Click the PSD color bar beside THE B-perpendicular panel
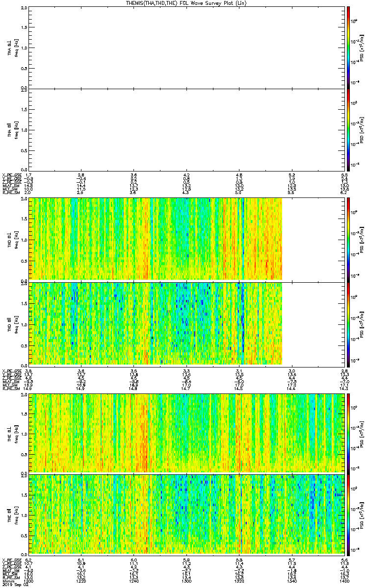The image size is (368, 588). tap(348, 433)
